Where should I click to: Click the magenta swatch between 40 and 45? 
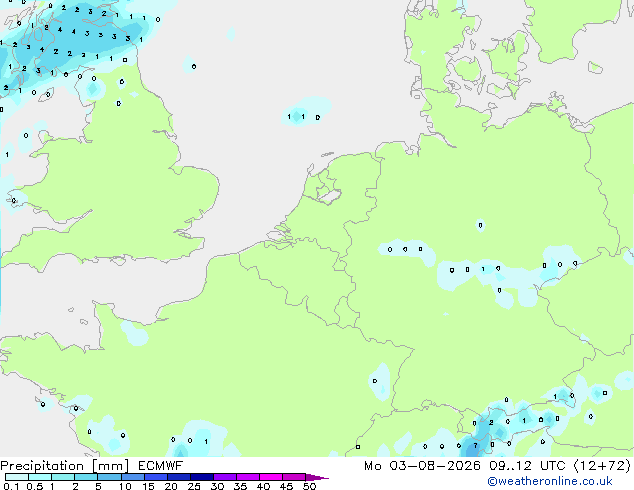click(271, 477)
